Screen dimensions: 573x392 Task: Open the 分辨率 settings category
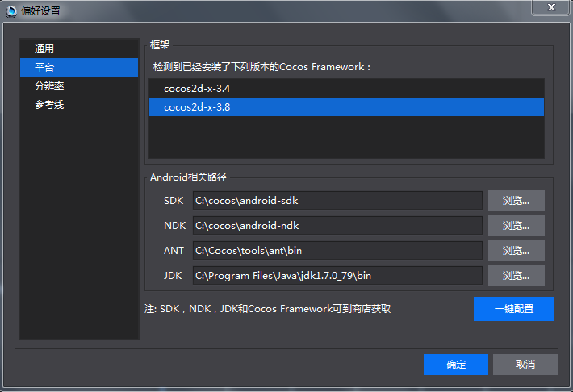79,85
